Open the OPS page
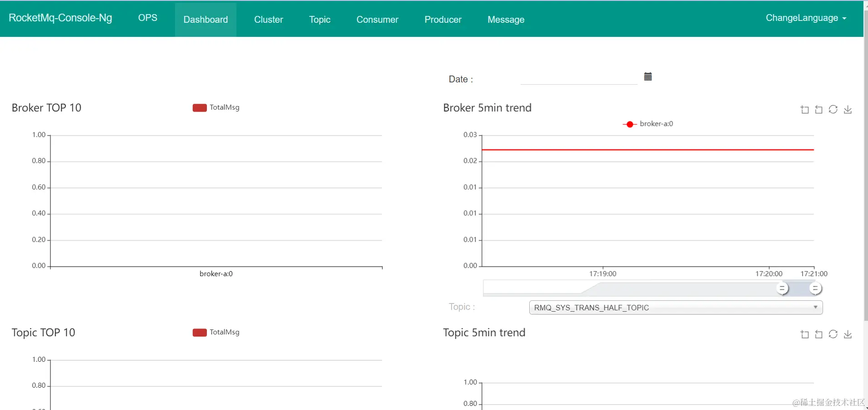The image size is (868, 410). pyautogui.click(x=148, y=18)
